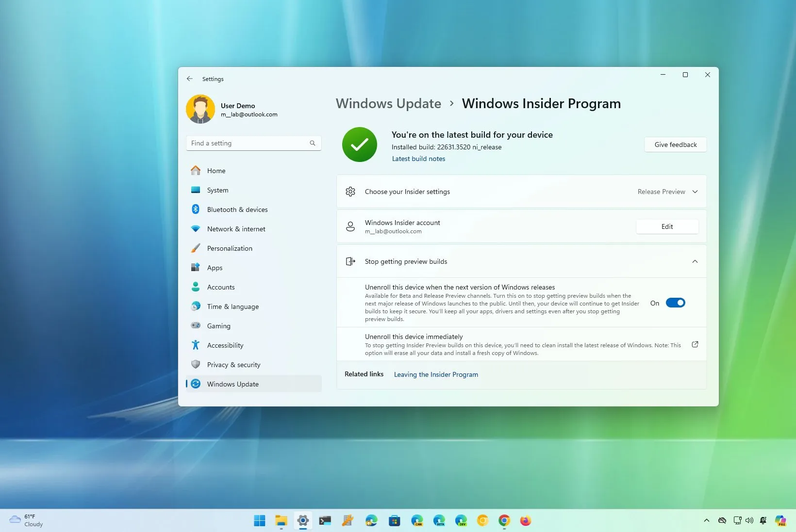Go to Personalization settings

click(x=253, y=248)
